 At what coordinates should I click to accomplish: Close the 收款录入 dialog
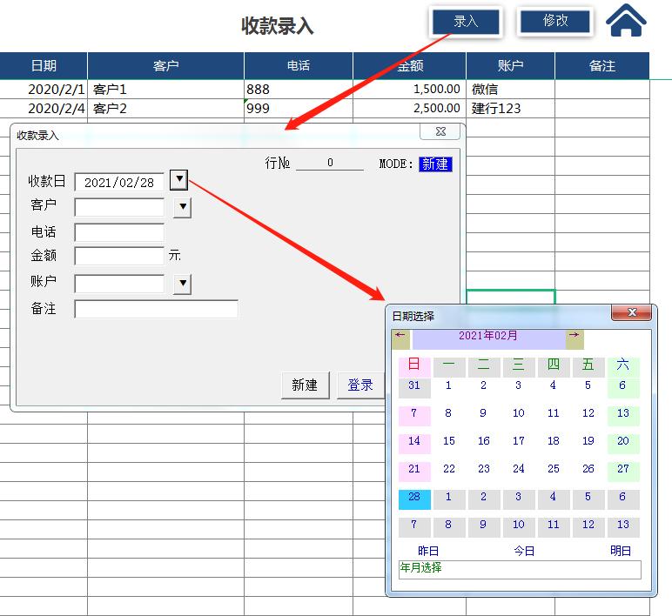click(x=440, y=131)
